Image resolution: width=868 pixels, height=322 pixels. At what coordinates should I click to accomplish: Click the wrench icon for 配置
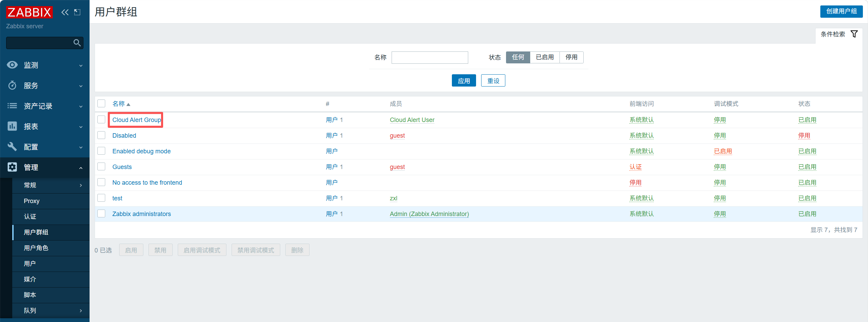[x=12, y=147]
